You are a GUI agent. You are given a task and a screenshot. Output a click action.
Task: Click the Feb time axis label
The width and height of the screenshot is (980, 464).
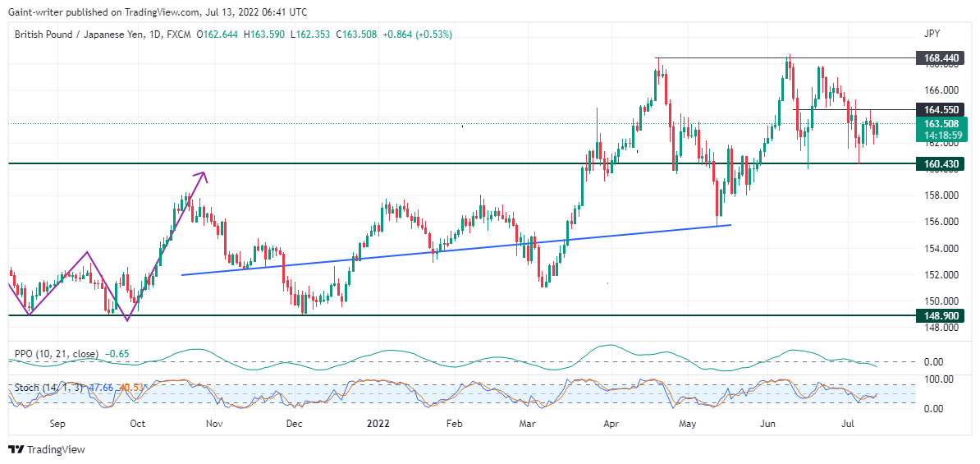click(x=455, y=424)
